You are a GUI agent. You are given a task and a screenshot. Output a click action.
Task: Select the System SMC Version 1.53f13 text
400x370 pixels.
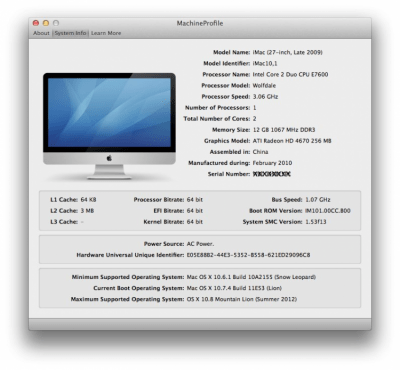(316, 222)
